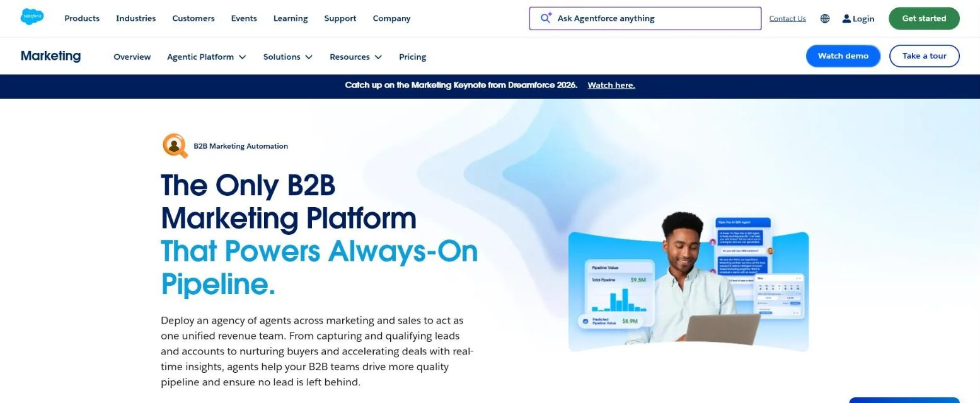Click the hero image of man with laptop
The width and height of the screenshot is (980, 403).
688,281
